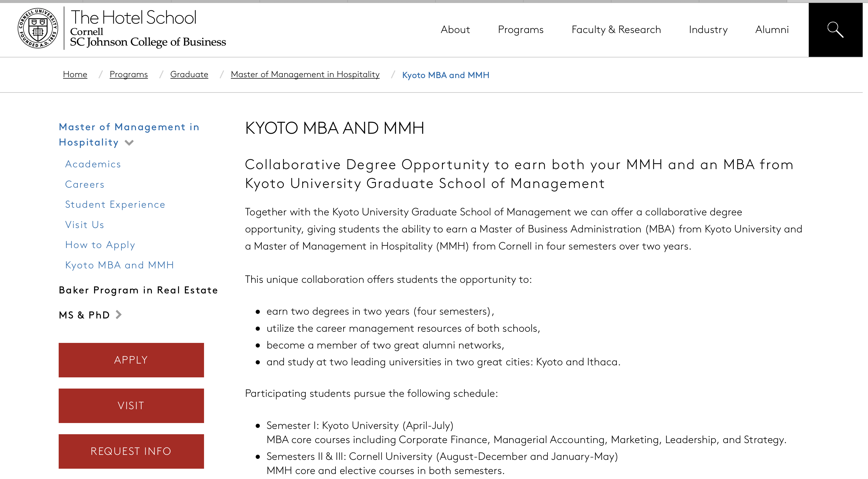Open the Faculty & Research menu

click(x=616, y=30)
